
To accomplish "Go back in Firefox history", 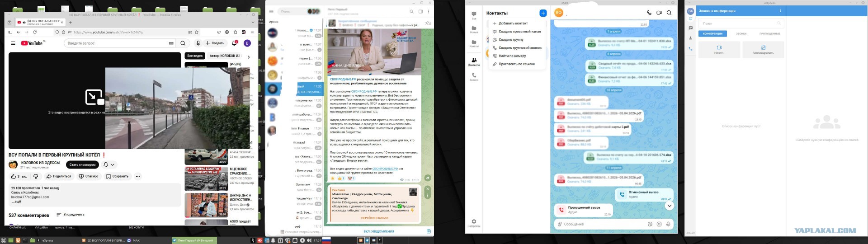I will [x=19, y=32].
